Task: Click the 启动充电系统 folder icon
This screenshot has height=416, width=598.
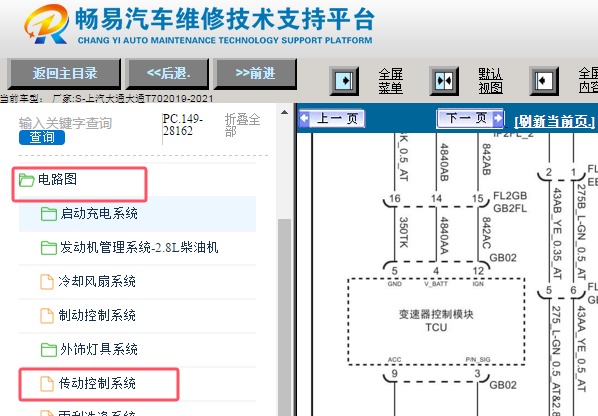Action: [x=49, y=214]
